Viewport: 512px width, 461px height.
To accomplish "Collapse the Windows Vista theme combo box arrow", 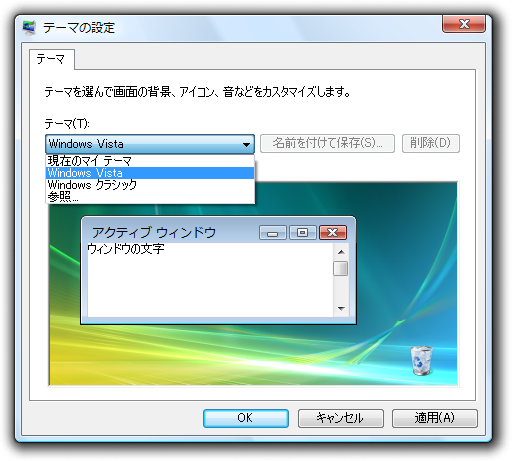I will pos(246,144).
